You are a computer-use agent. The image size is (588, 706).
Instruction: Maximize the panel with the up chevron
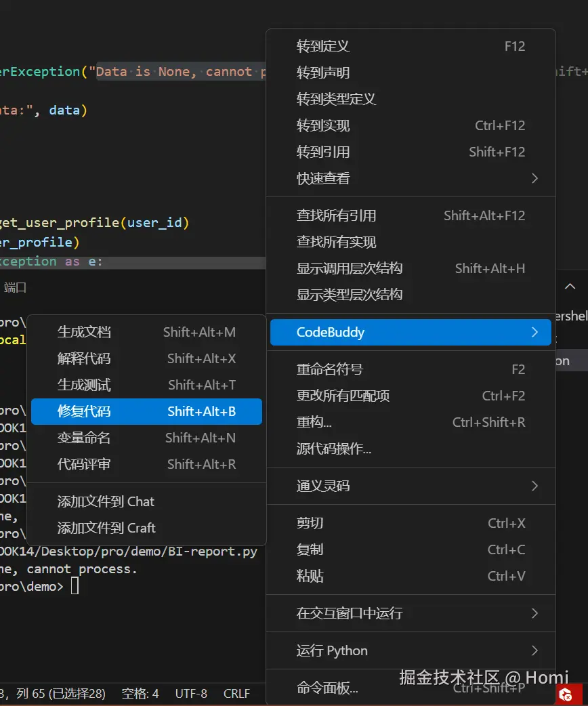coord(570,287)
